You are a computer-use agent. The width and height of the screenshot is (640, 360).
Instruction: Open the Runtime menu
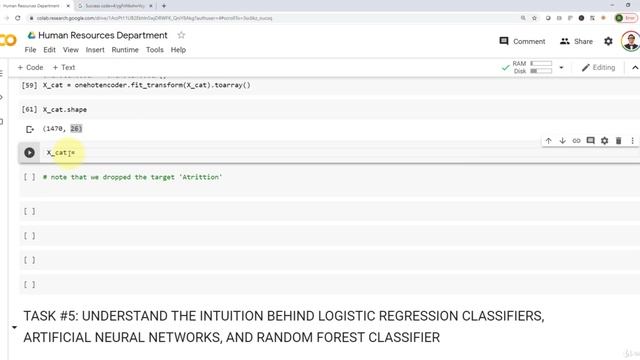[x=125, y=50]
